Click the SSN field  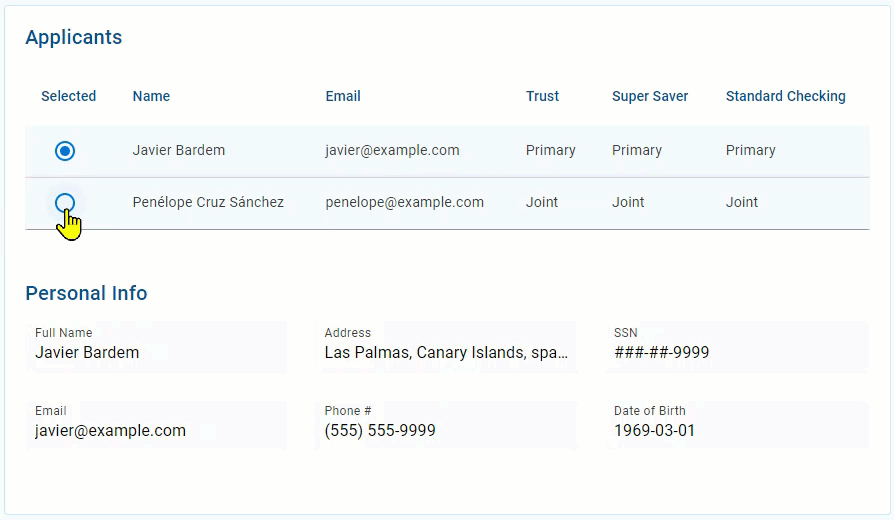[737, 347]
